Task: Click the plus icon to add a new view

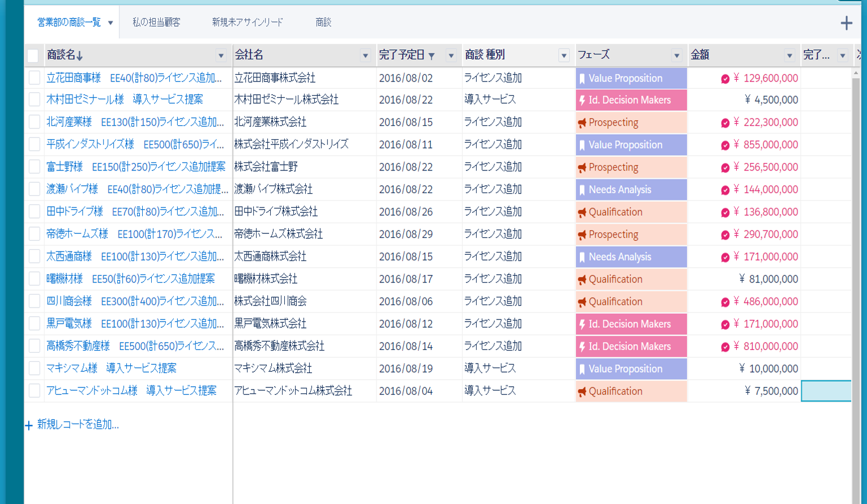Action: (848, 23)
